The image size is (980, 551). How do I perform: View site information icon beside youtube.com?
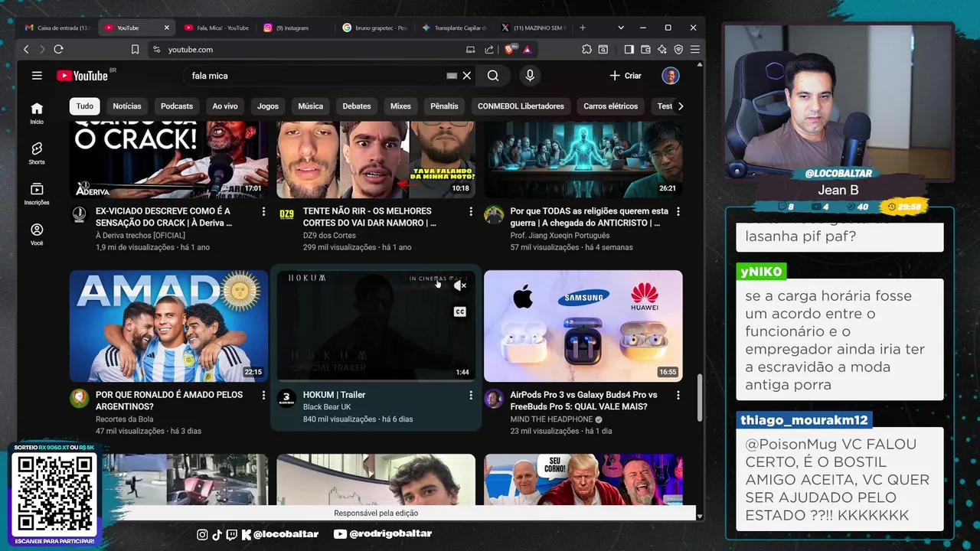click(x=157, y=49)
